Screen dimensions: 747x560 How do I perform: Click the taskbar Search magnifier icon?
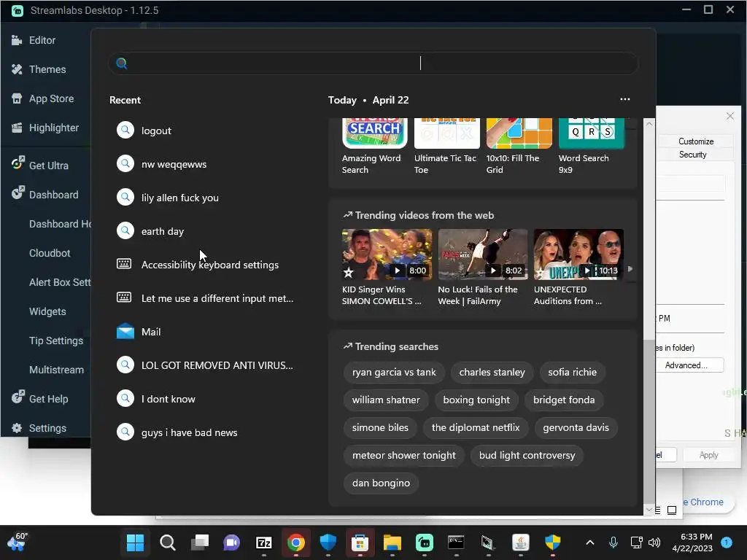167,542
